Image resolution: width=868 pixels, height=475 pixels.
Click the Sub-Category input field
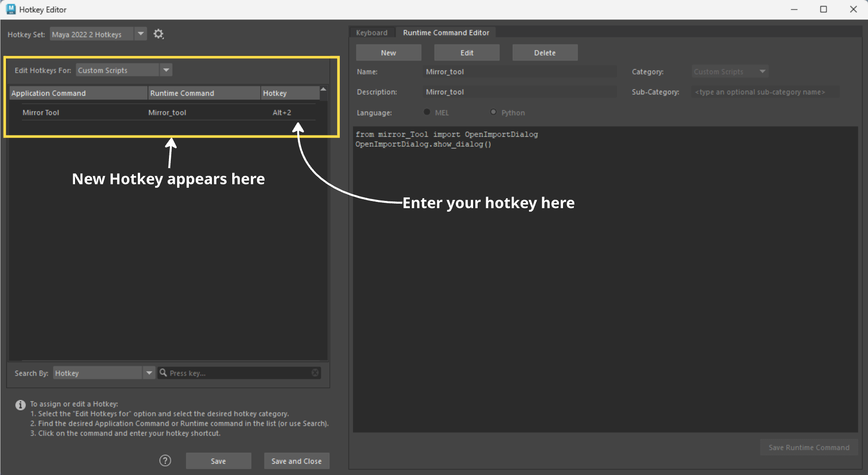pos(765,92)
